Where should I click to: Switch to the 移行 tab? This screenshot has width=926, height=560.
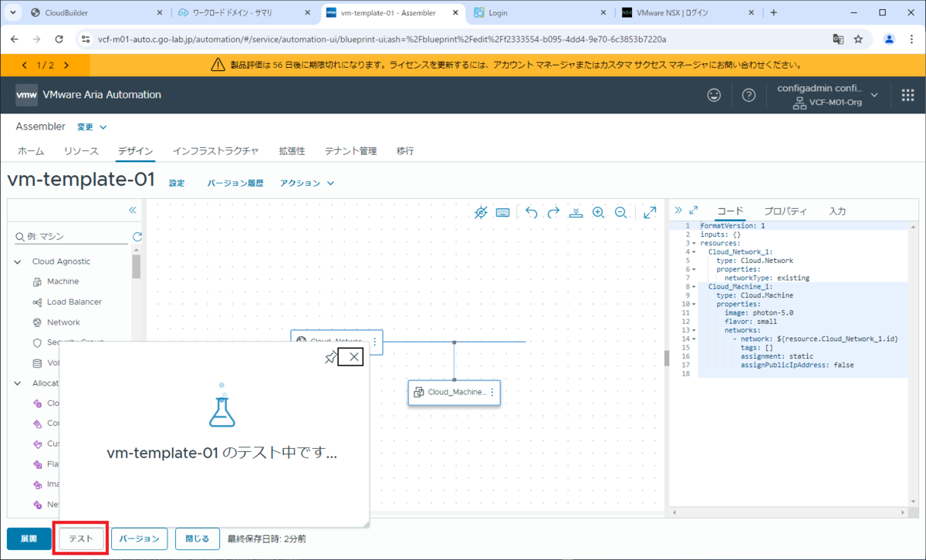405,151
